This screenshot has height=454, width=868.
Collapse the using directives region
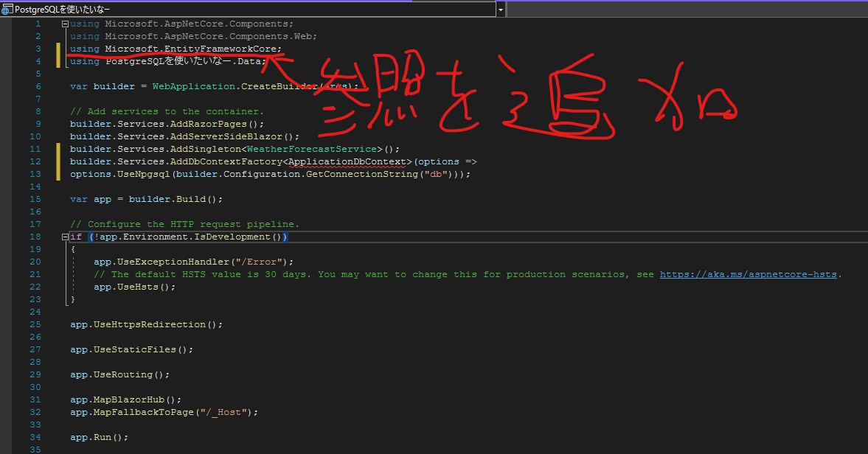point(64,23)
